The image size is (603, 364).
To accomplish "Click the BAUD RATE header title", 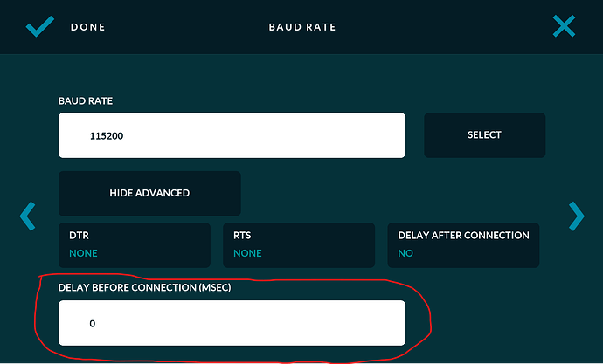I will point(301,27).
